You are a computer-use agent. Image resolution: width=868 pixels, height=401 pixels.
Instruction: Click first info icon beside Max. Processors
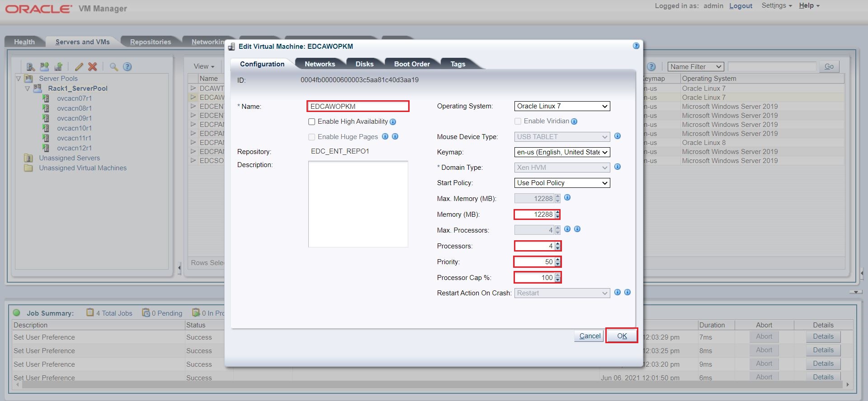tap(567, 229)
